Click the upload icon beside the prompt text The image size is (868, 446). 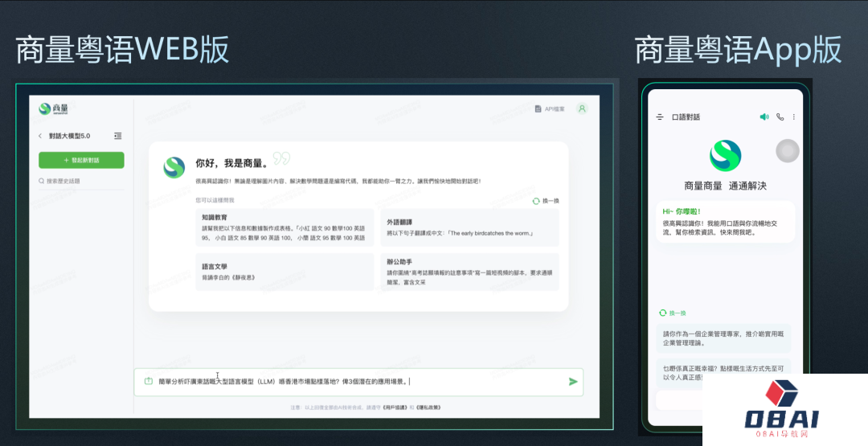tap(148, 381)
